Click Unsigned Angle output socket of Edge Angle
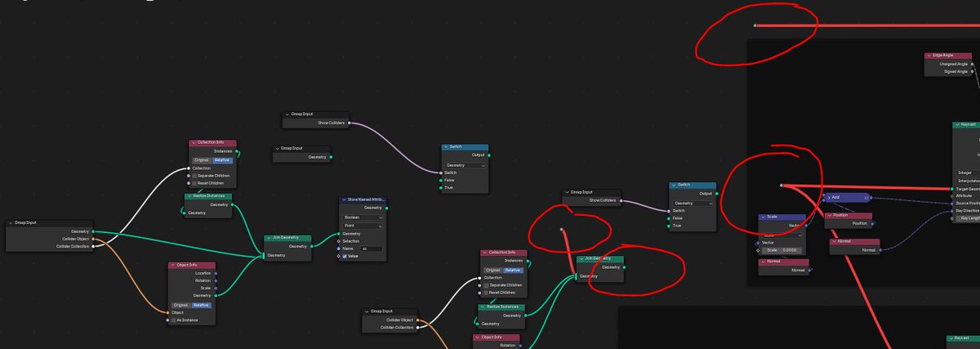 tap(973, 64)
